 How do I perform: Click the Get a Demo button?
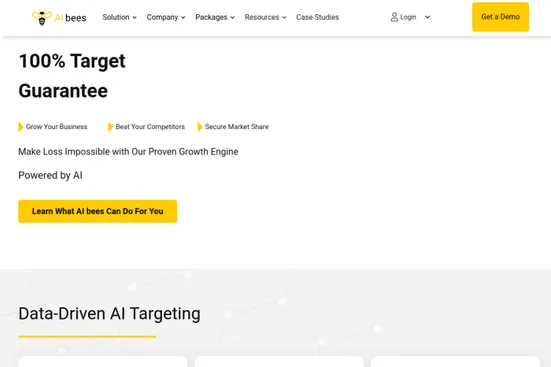(500, 17)
